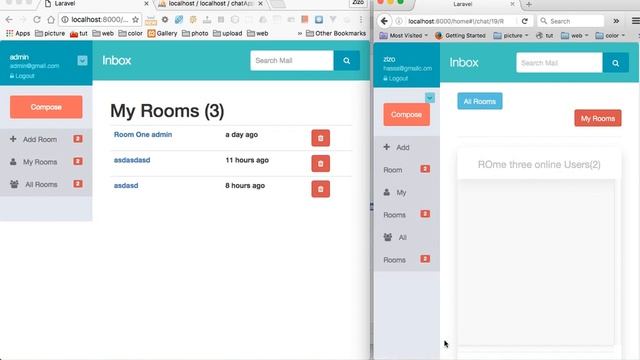Switch to the localhost chatApp tab
The height and width of the screenshot is (360, 640).
point(210,4)
